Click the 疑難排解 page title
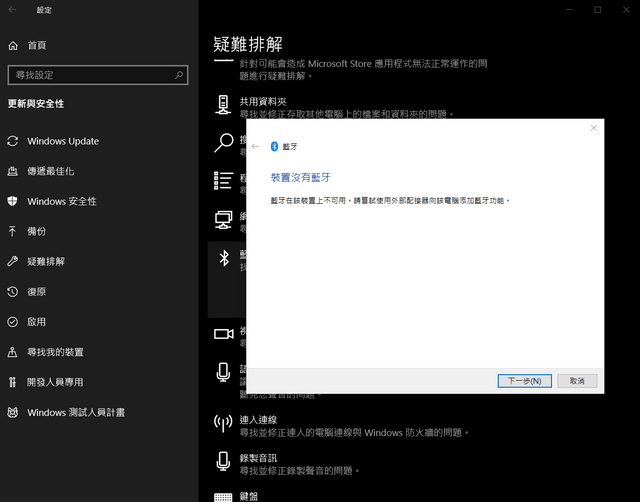This screenshot has height=502, width=640. pos(248,44)
